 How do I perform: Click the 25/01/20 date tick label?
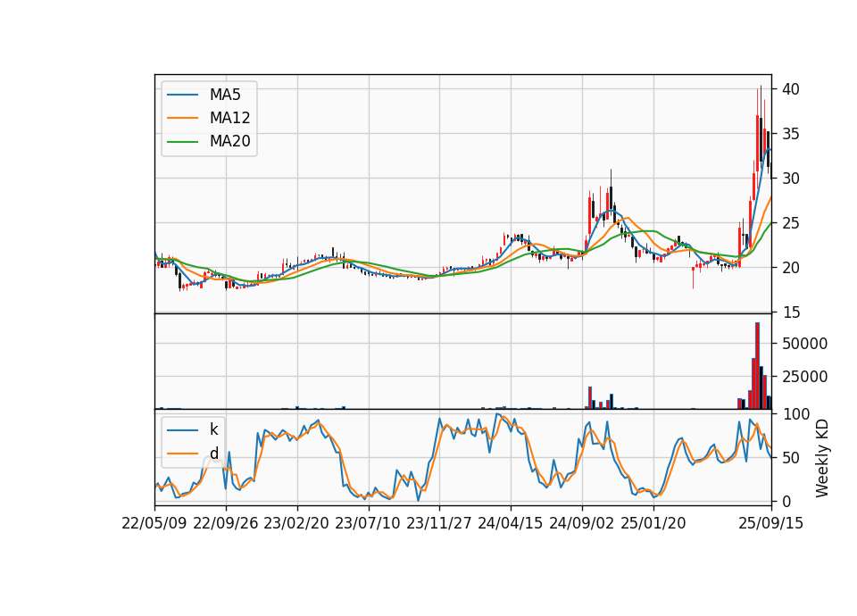[653, 523]
